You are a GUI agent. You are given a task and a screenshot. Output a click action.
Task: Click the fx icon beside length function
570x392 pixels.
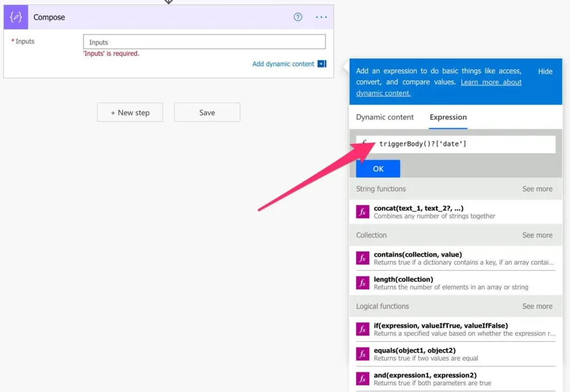point(362,283)
